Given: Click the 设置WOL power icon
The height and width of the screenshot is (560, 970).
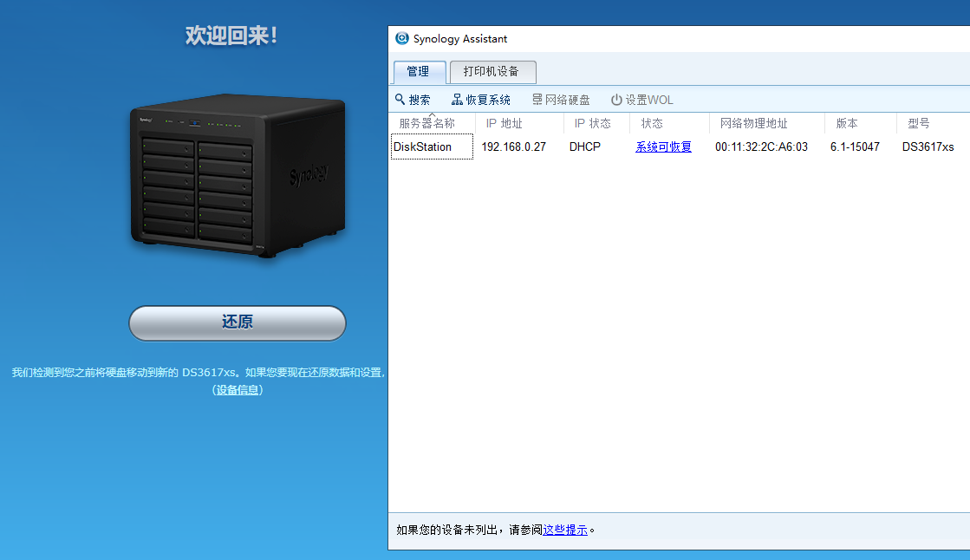Looking at the screenshot, I should [616, 100].
